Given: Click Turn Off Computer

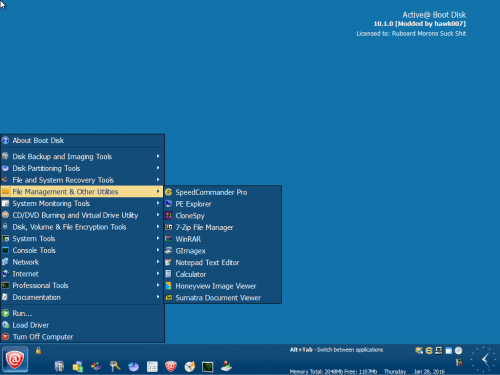Looking at the screenshot, I should [x=82, y=337].
